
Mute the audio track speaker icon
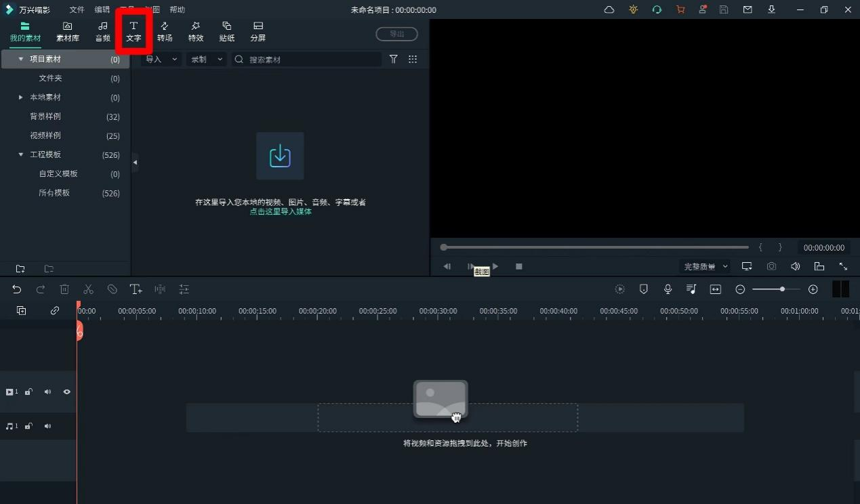47,426
